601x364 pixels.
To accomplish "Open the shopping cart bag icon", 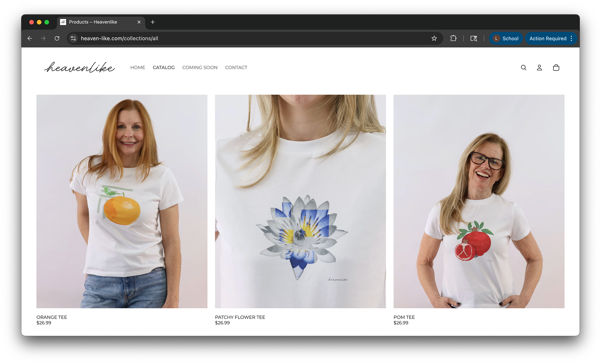I will coord(556,68).
